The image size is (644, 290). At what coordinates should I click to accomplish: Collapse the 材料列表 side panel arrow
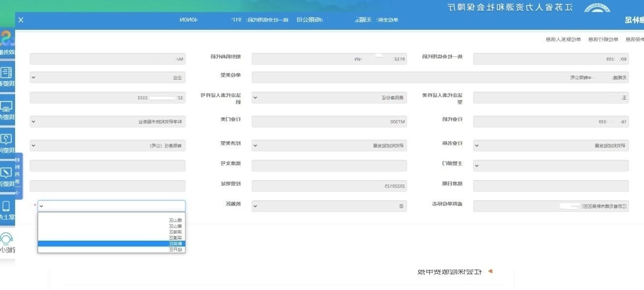(17, 192)
